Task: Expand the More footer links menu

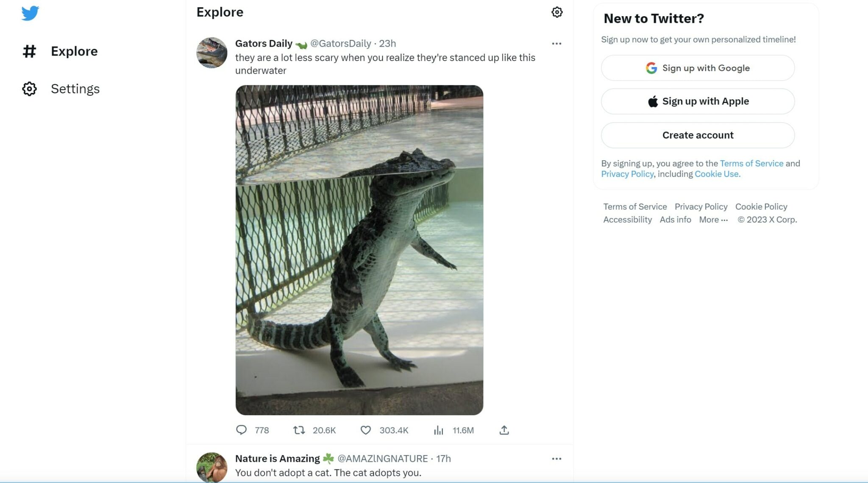Action: [713, 220]
